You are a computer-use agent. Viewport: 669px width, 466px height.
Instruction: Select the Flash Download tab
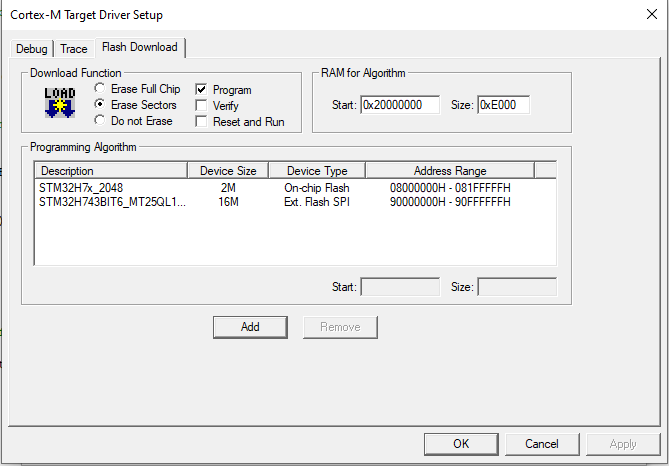coord(140,47)
